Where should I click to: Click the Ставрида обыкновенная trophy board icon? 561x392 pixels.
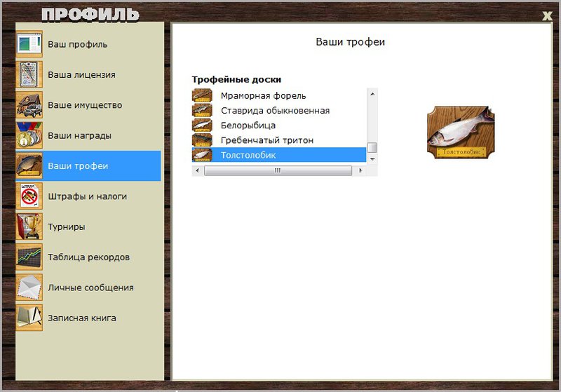click(202, 110)
